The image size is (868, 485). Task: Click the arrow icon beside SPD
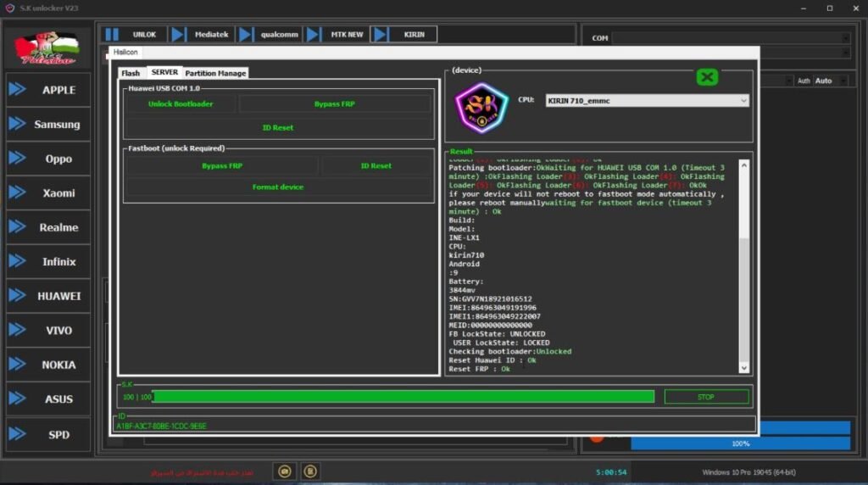18,434
